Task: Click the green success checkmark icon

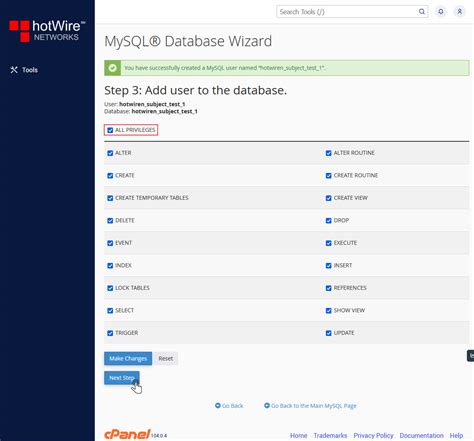Action: pyautogui.click(x=113, y=68)
